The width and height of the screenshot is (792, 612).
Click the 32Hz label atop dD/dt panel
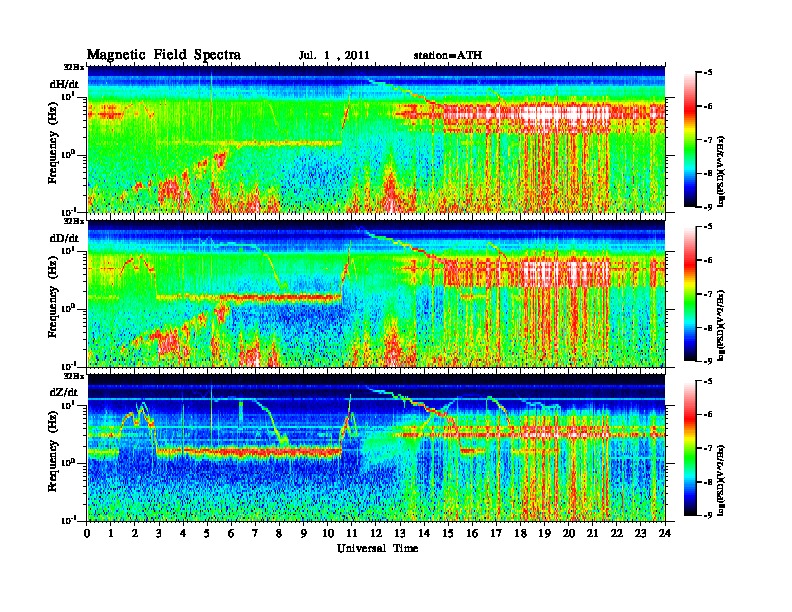point(74,221)
